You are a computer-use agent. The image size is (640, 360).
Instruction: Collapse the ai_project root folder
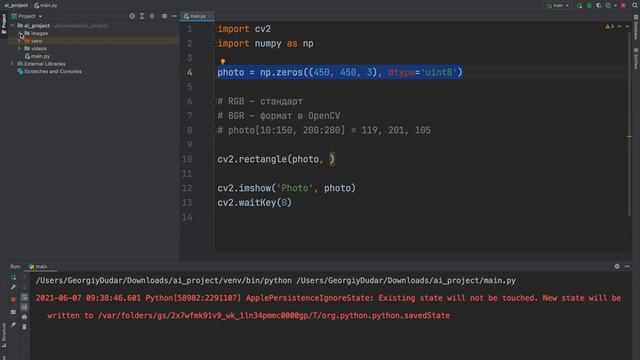click(12, 26)
